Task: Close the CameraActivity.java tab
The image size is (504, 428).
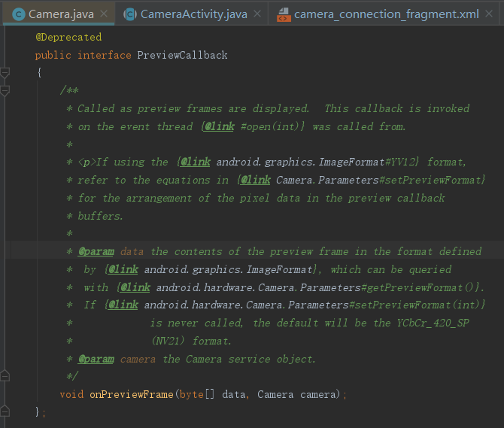Action: pos(257,14)
